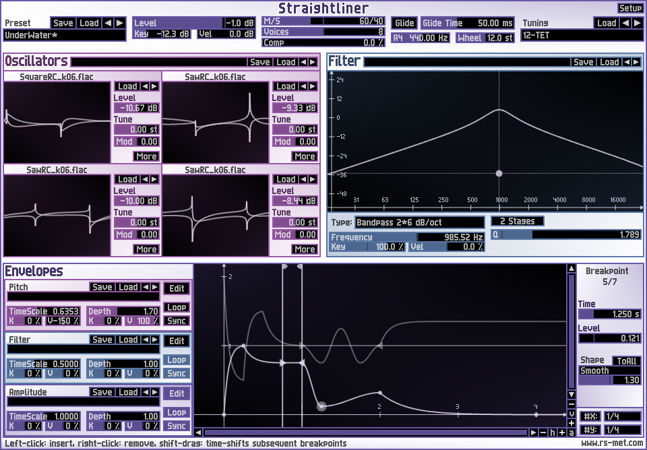This screenshot has width=647, height=450.
Task: Open the Setup menu
Action: click(630, 8)
